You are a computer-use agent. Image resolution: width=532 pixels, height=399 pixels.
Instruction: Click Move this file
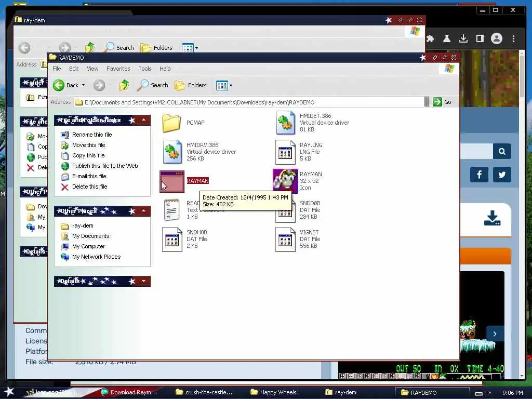pyautogui.click(x=88, y=145)
